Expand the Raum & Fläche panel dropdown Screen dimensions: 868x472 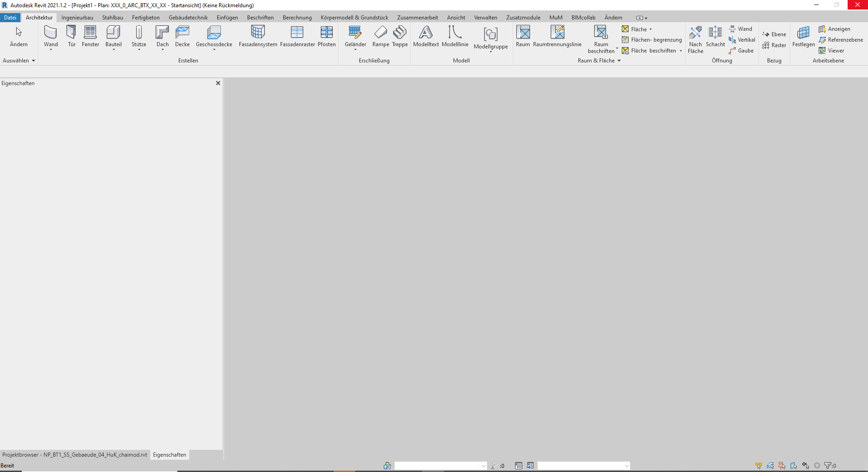tap(619, 61)
